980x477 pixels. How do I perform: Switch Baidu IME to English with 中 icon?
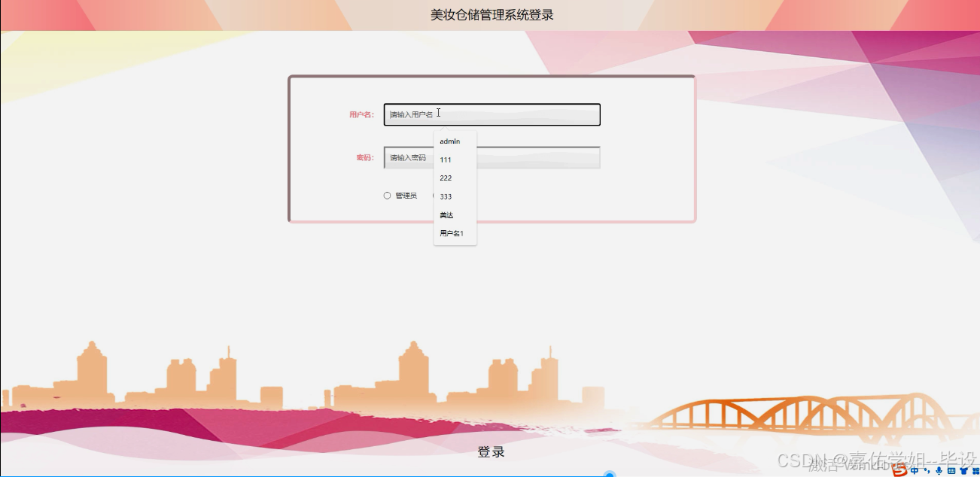click(915, 470)
